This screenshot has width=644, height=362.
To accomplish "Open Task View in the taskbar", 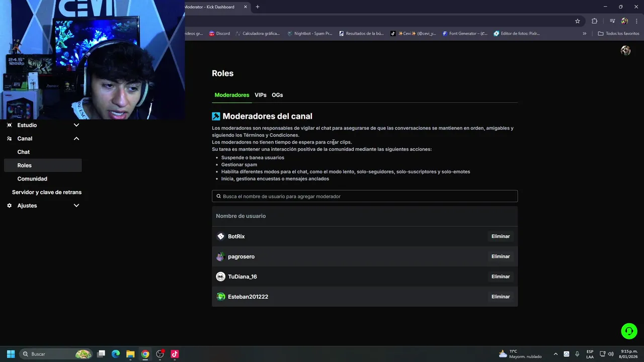I will click(101, 354).
